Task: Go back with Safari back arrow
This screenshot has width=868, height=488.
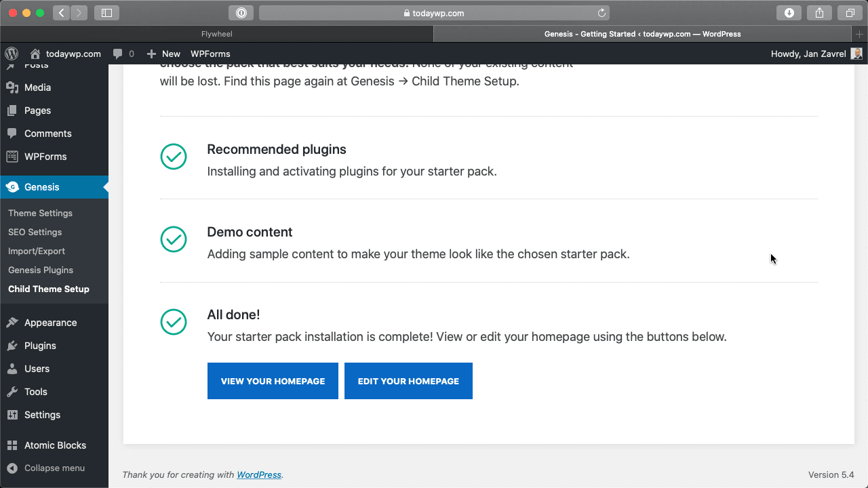Action: (x=61, y=13)
